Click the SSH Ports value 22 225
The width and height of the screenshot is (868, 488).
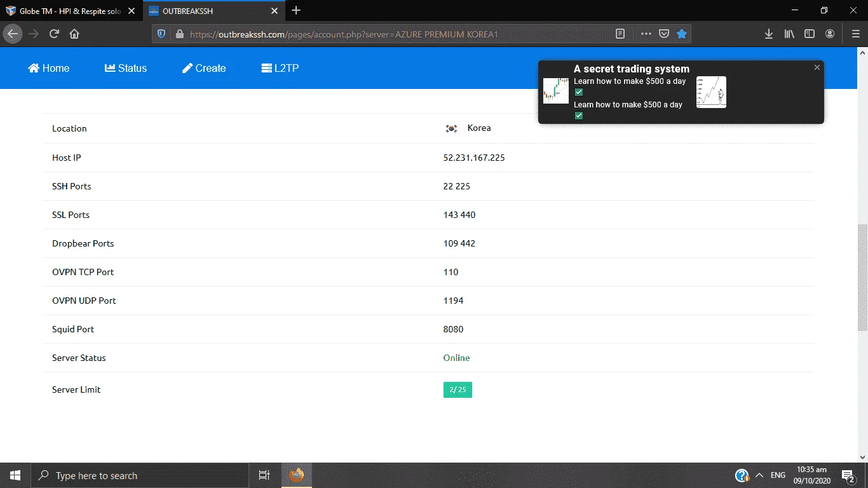457,186
